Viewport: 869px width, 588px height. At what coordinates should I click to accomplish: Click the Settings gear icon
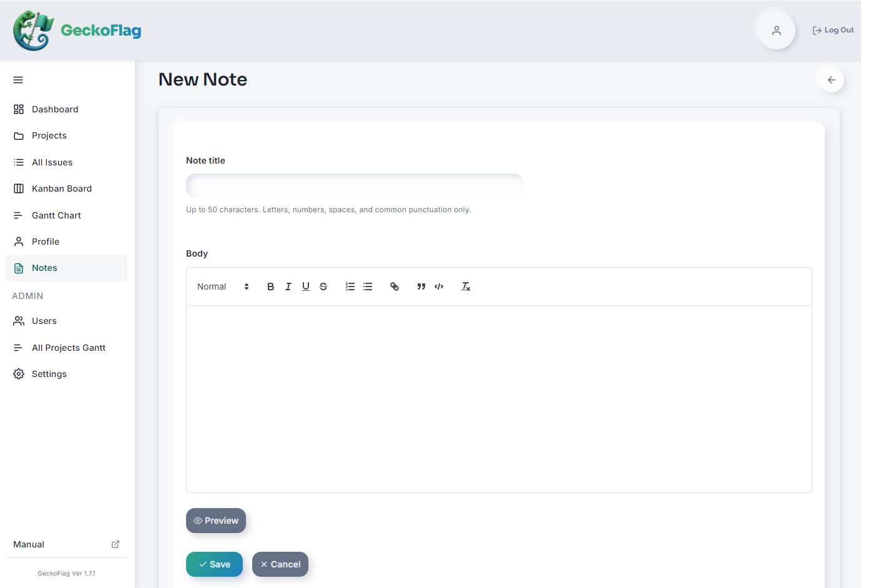(x=19, y=374)
